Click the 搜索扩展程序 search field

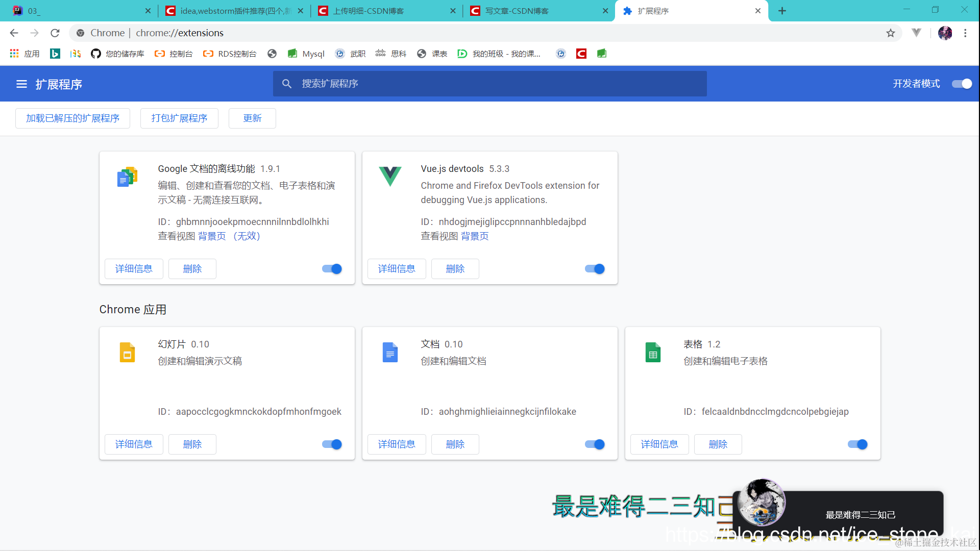(x=490, y=84)
